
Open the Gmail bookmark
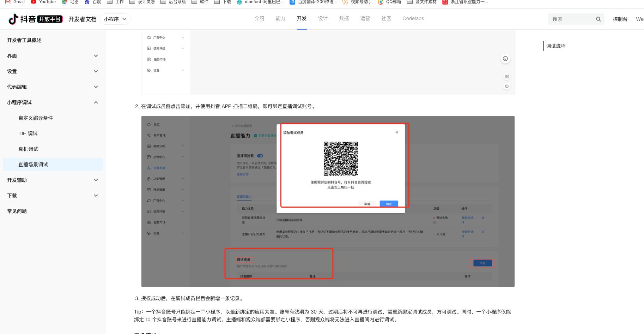[15, 2]
